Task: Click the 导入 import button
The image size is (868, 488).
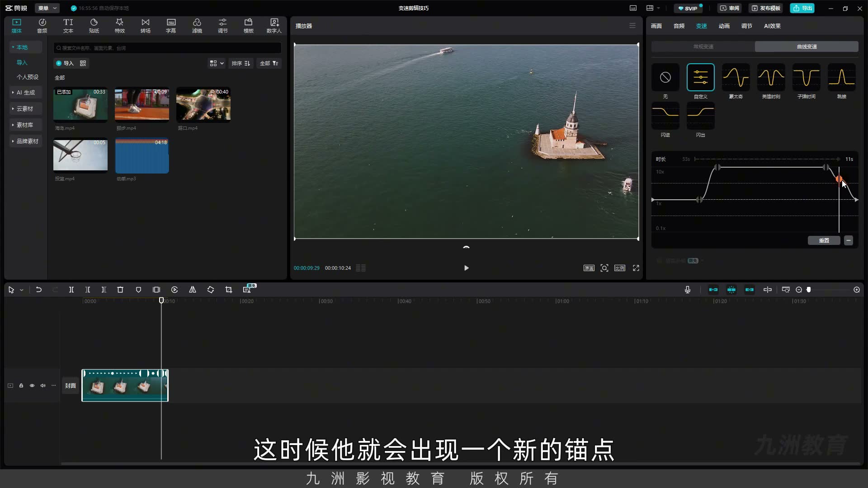Action: (x=65, y=63)
